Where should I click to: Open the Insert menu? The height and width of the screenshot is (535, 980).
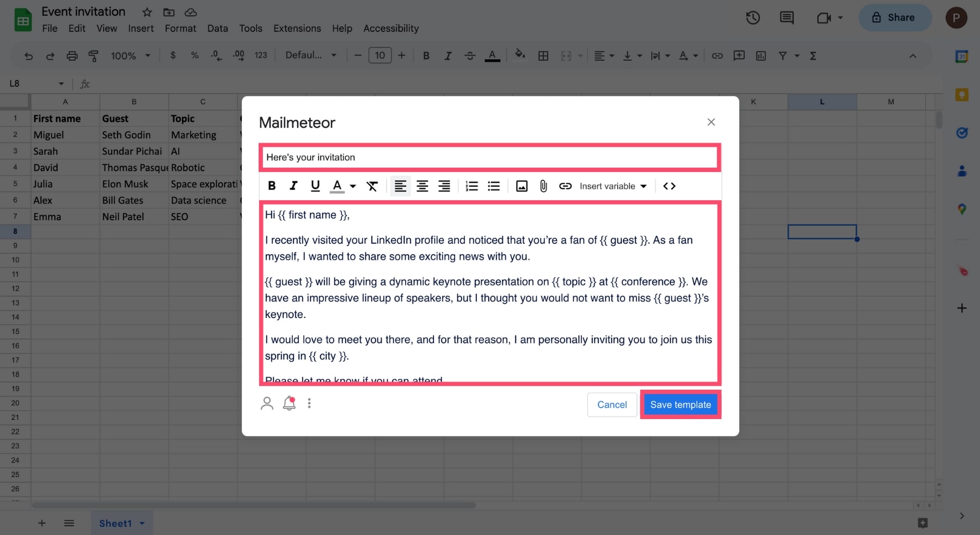(x=141, y=28)
